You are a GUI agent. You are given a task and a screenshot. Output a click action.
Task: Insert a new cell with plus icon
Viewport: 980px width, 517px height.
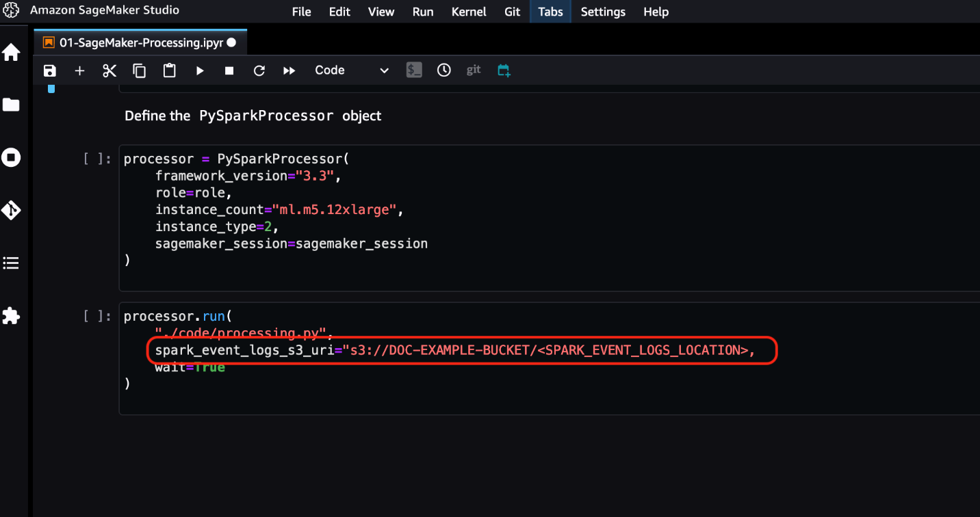pos(79,70)
